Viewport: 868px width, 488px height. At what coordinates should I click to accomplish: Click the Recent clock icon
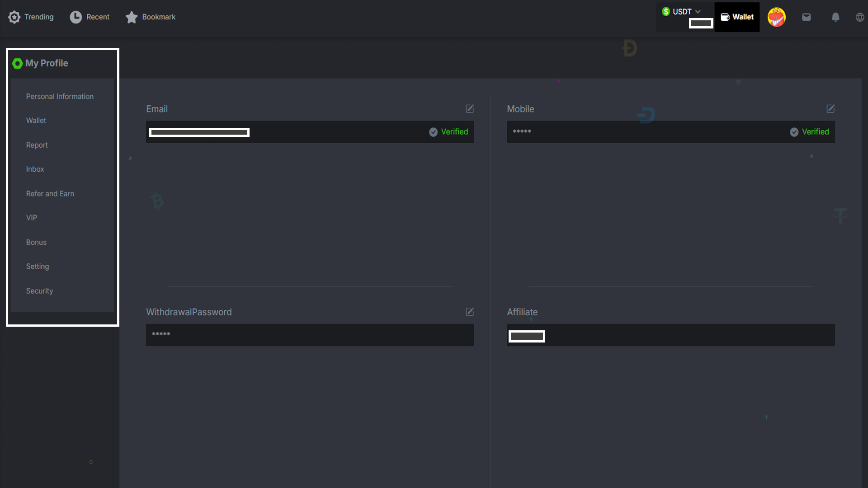pyautogui.click(x=75, y=17)
